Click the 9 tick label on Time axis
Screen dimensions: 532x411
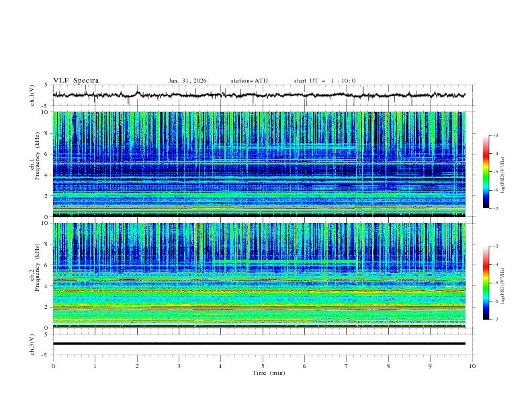click(x=430, y=366)
